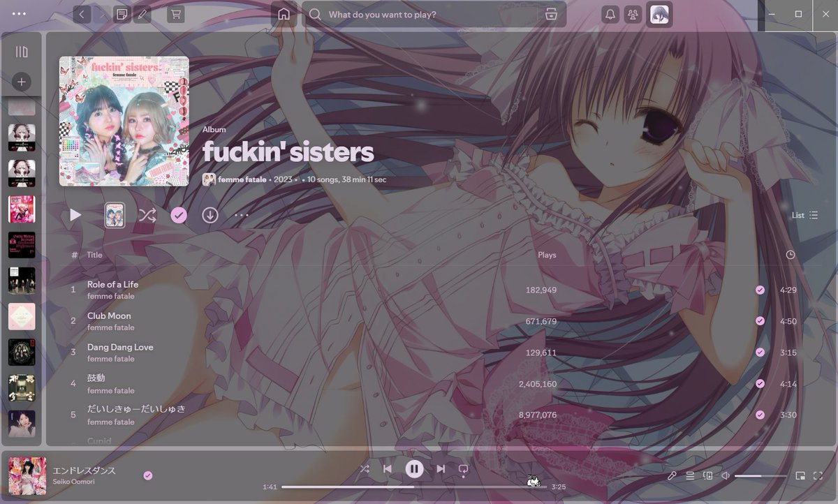Toggle shuffle in player controls

[365, 469]
